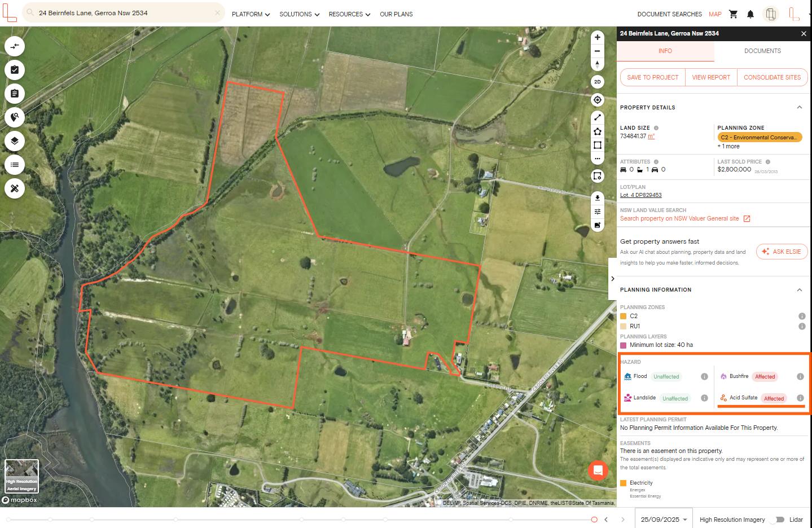This screenshot has width=812, height=528.
Task: Show info for RU1 planning zone
Action: tap(802, 327)
